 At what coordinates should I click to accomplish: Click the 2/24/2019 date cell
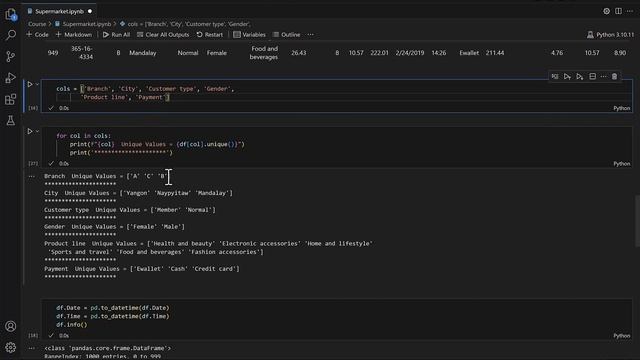pos(409,53)
